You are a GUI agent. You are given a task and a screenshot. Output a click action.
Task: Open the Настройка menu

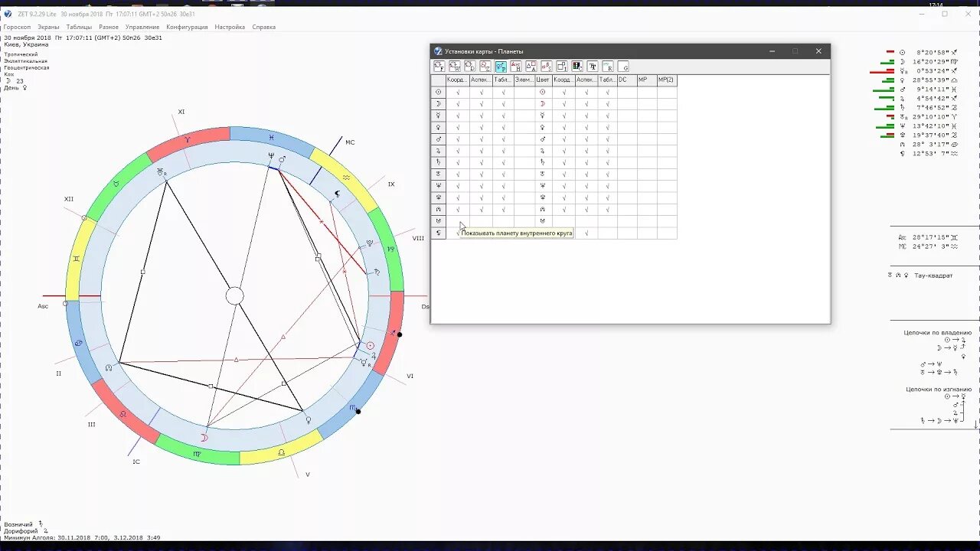(x=230, y=27)
